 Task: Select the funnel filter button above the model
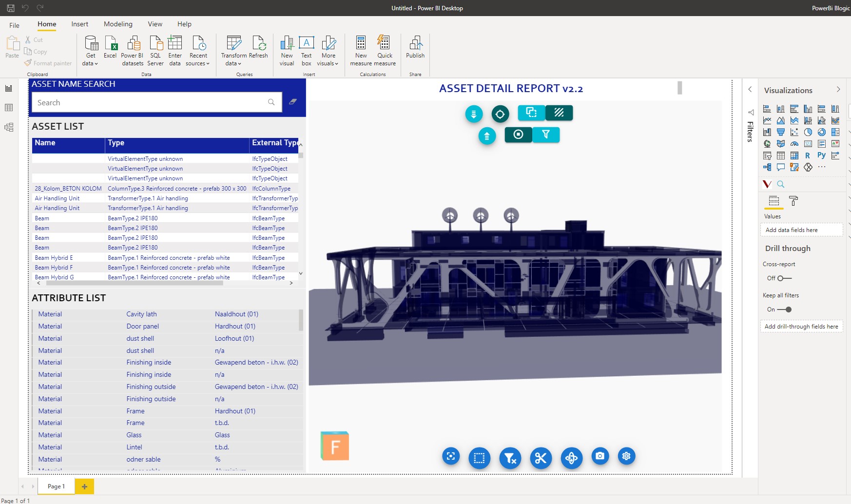[546, 135]
